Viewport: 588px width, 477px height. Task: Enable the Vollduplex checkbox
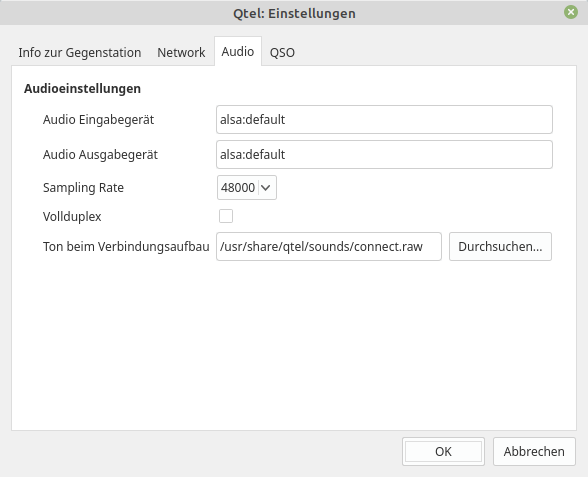click(226, 216)
